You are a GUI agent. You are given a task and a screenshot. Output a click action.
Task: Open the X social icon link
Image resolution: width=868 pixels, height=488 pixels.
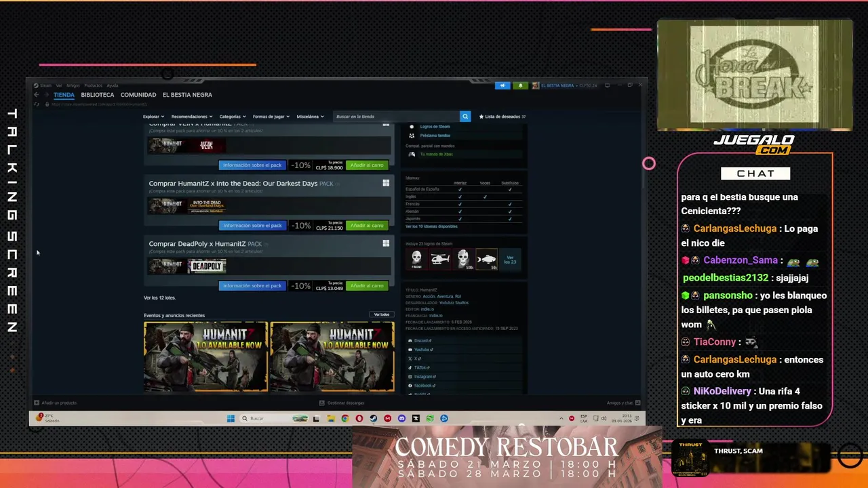pos(410,359)
